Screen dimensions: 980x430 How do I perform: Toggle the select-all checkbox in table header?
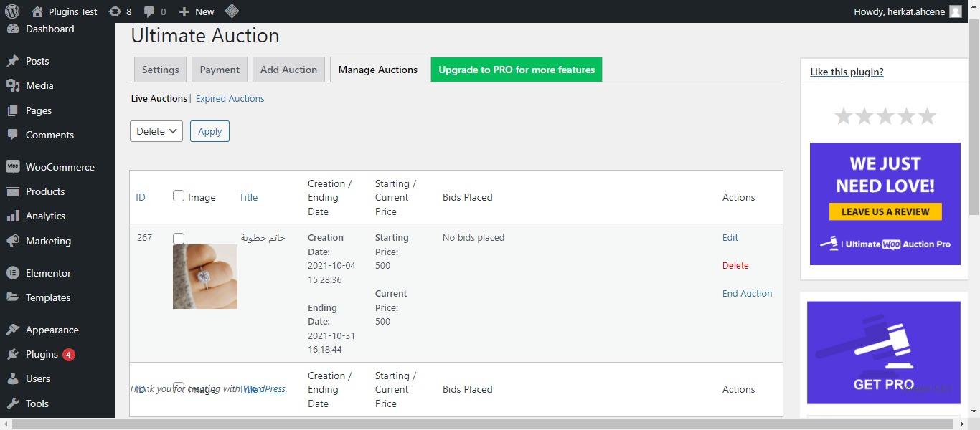click(x=179, y=196)
